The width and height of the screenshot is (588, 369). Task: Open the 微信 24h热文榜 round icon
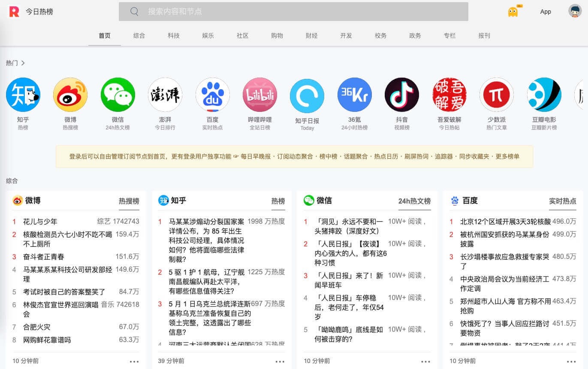(118, 95)
